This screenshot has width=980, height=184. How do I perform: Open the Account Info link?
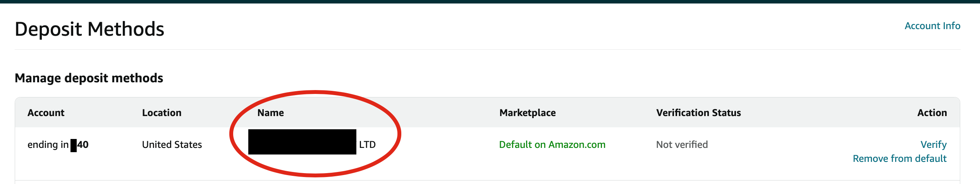coord(932,26)
